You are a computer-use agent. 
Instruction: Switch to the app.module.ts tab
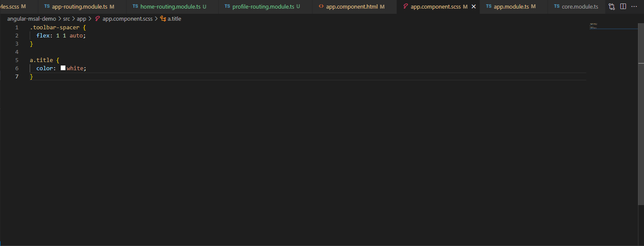pyautogui.click(x=511, y=7)
